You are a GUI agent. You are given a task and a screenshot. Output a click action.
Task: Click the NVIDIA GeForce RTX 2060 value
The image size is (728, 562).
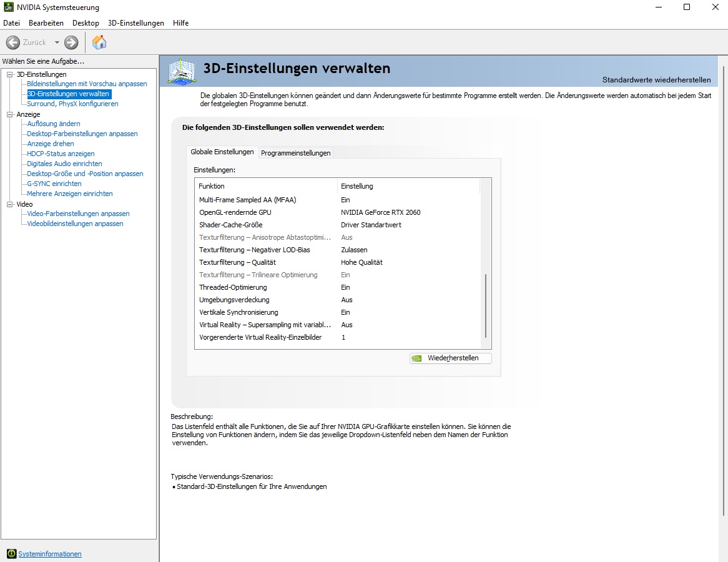[380, 212]
